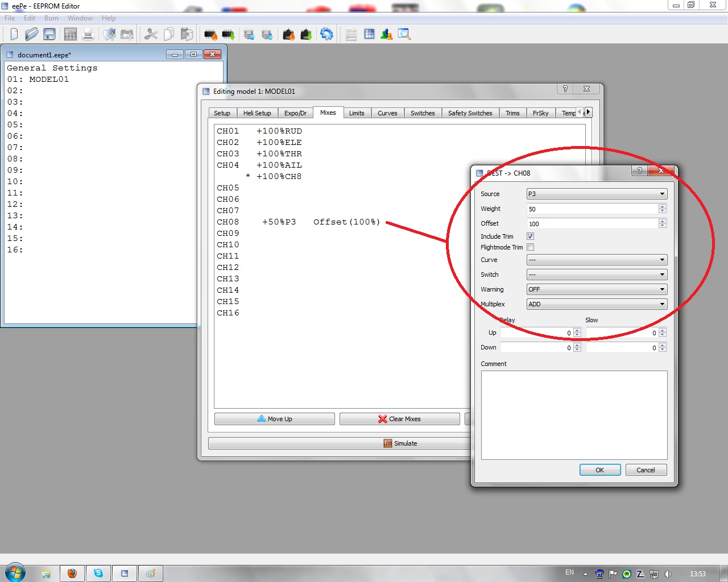The image size is (728, 582).
Task: Increase the Weight value with its up arrow
Action: [x=662, y=206]
